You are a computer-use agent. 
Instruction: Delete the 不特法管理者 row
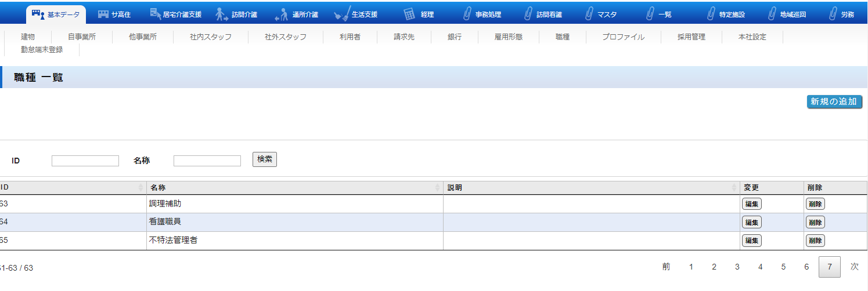(x=815, y=241)
